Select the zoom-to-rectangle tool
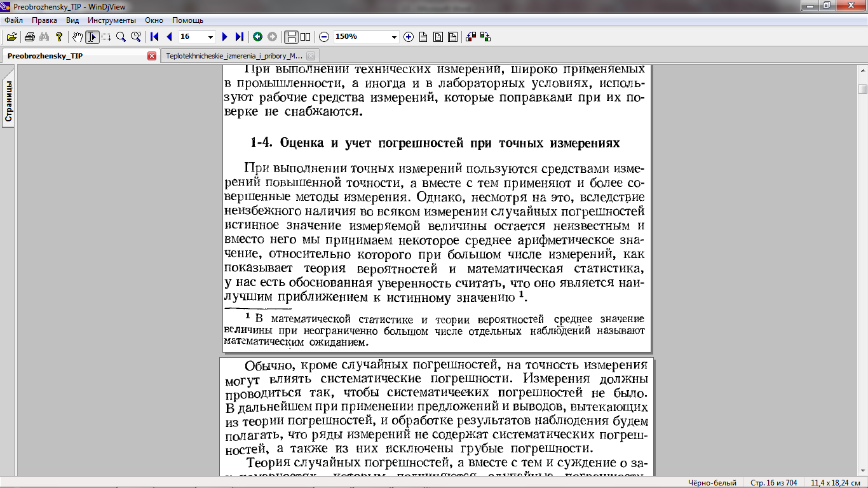 pos(135,37)
